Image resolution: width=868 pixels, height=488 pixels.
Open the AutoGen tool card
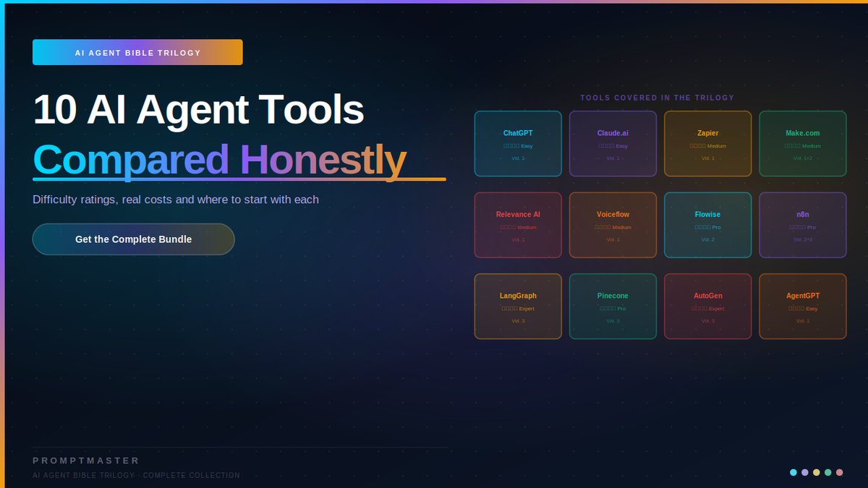coord(708,307)
